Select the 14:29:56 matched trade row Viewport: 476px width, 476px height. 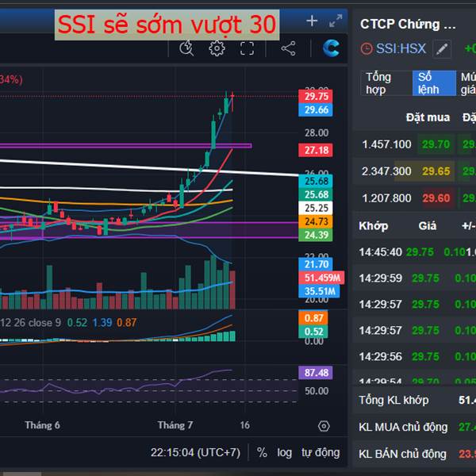pos(414,356)
